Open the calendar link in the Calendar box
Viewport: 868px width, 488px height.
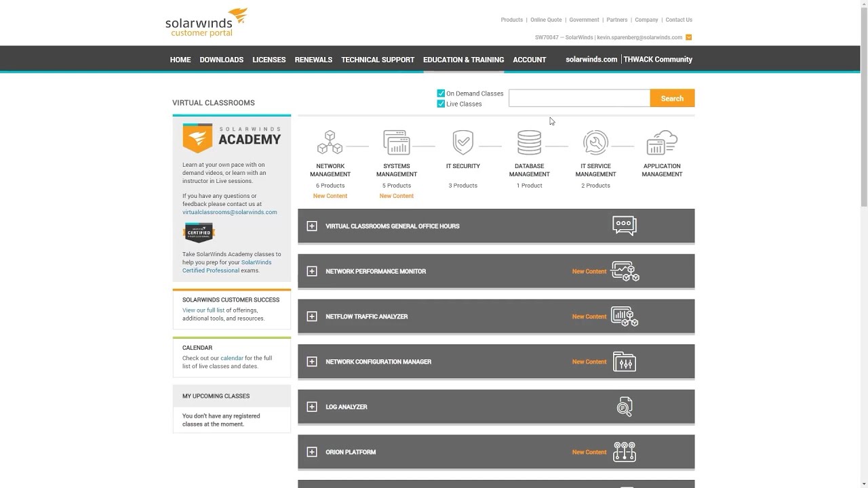(231, 358)
